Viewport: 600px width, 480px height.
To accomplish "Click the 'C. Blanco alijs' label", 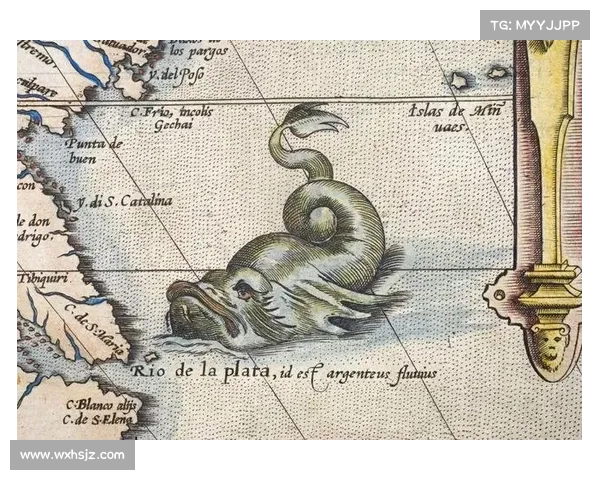I will tap(98, 405).
